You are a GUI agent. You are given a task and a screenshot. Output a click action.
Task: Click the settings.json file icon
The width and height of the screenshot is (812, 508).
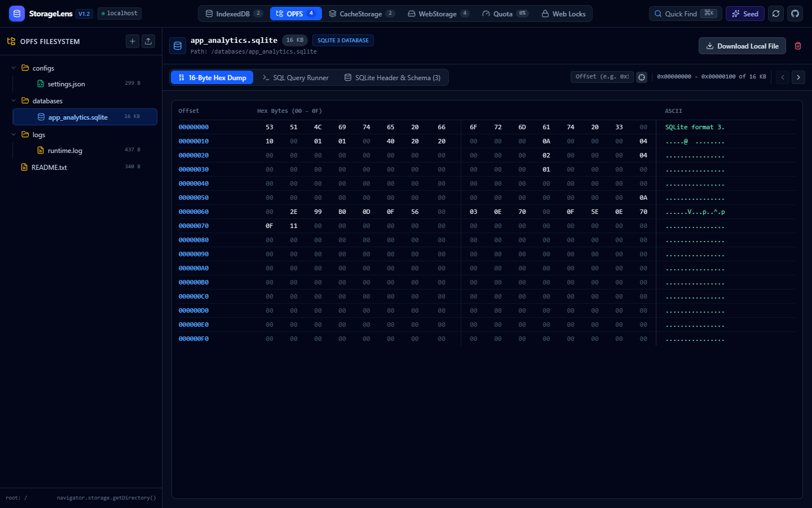tap(41, 84)
